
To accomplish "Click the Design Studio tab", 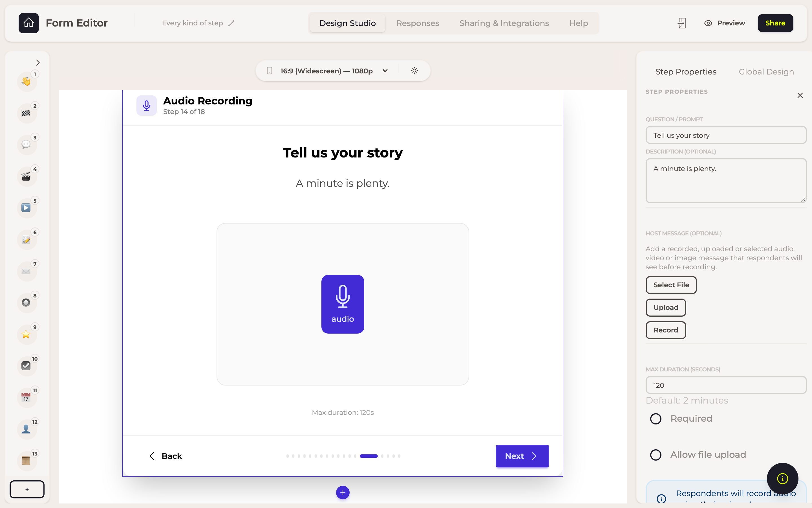I will (347, 23).
